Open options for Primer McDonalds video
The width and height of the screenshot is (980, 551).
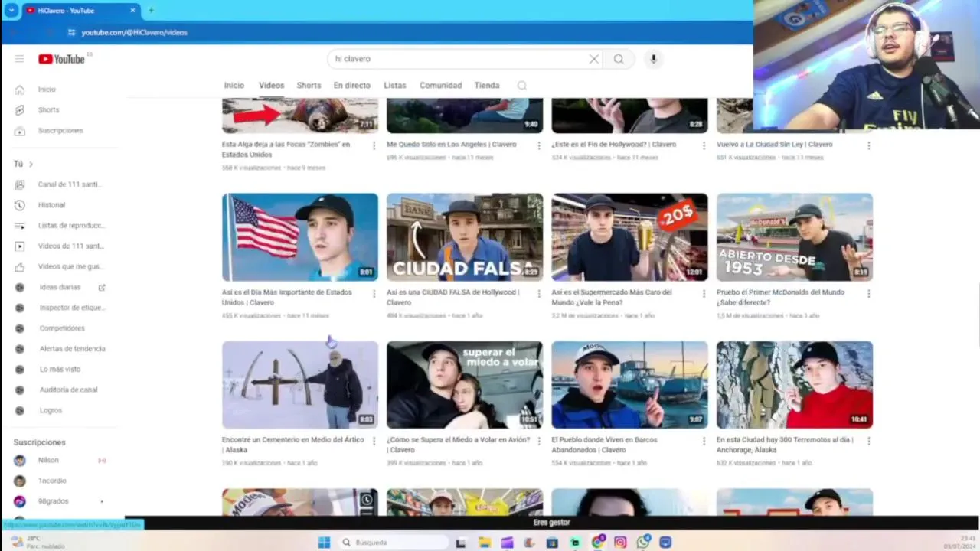click(x=869, y=293)
